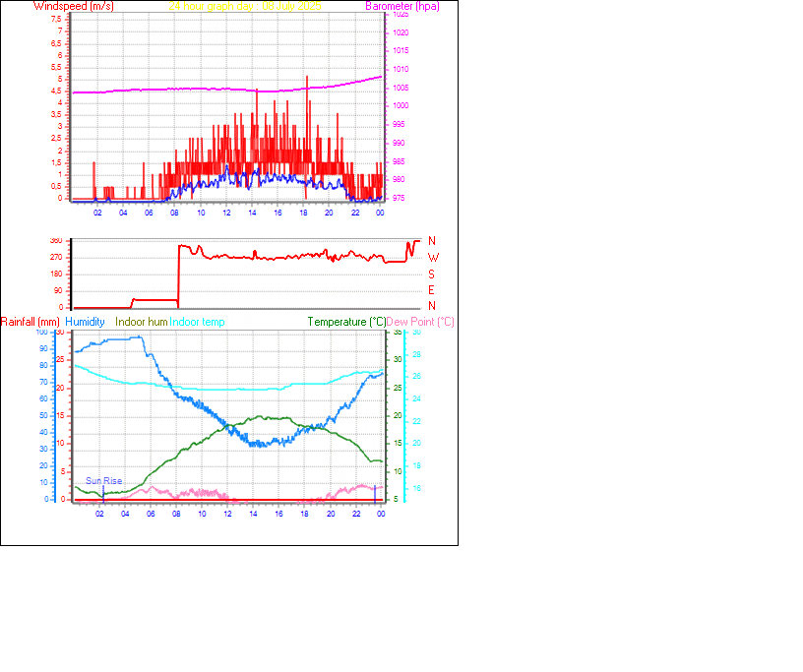803x672 pixels.
Task: Click the '180' degree wind direction tick
Action: point(56,274)
